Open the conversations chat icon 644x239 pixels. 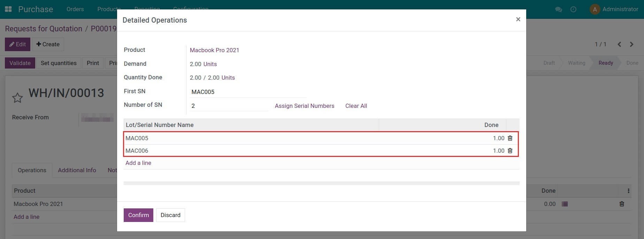558,9
